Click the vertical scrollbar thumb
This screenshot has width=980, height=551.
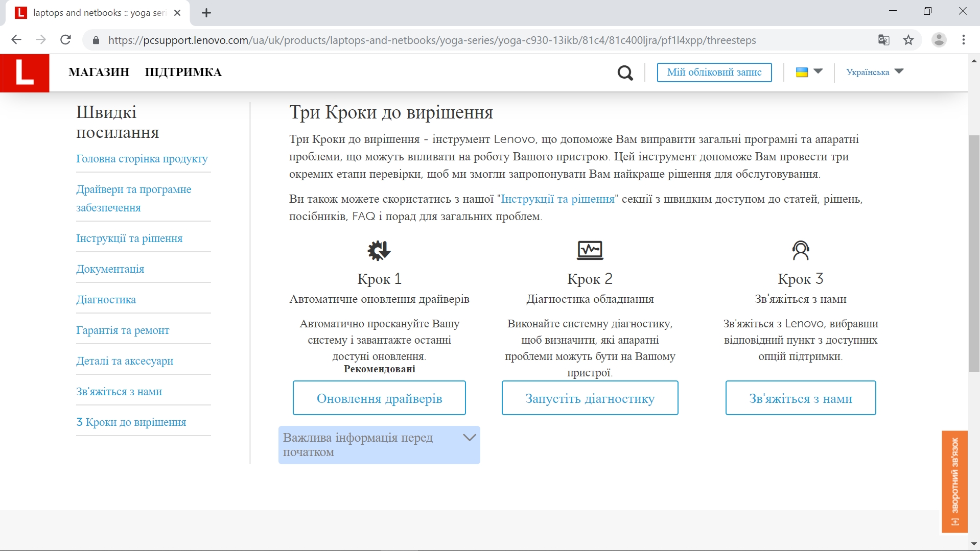(x=974, y=253)
